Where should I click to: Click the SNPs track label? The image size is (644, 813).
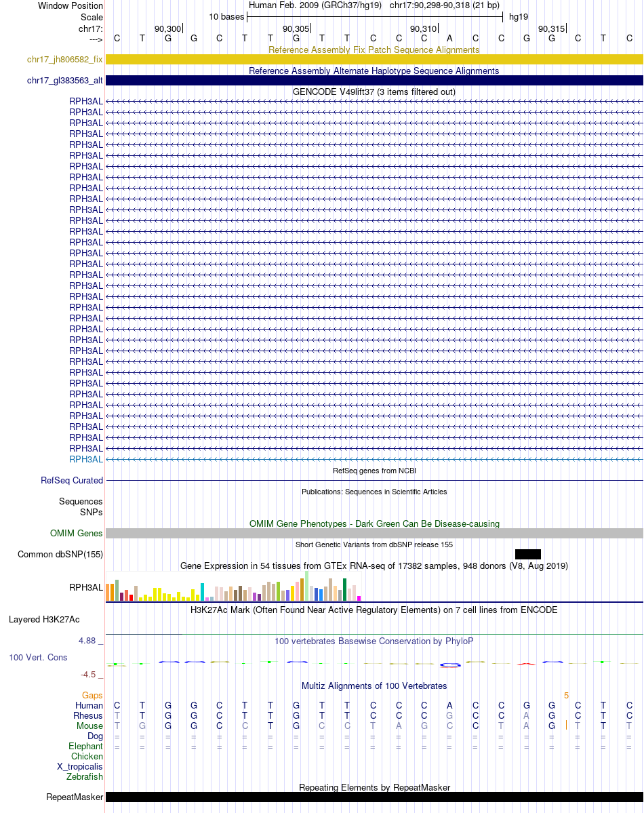click(92, 512)
